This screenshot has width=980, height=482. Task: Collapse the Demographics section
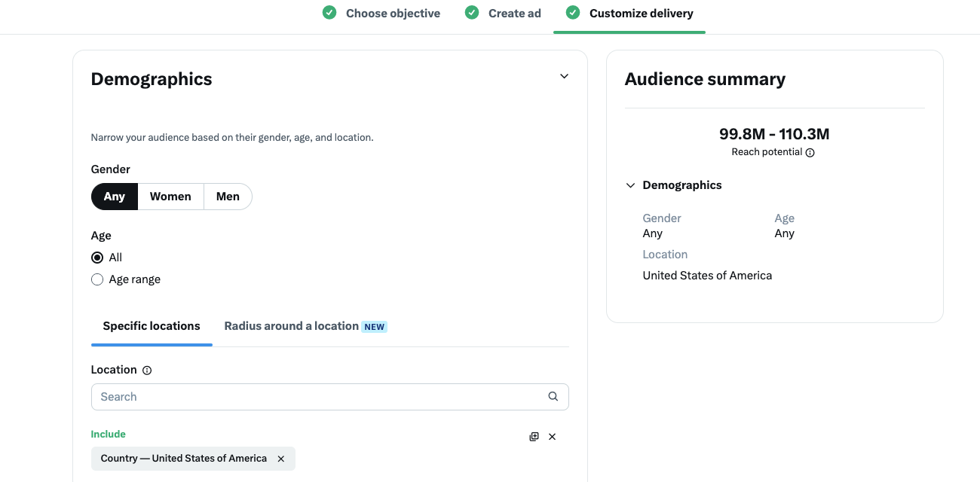[563, 76]
